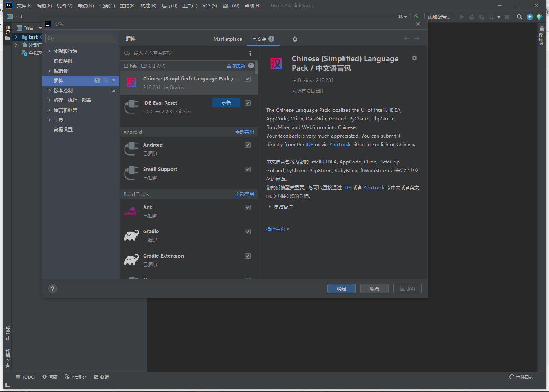The image size is (549, 392).
Task: Click the 确定 OK button
Action: (x=342, y=289)
